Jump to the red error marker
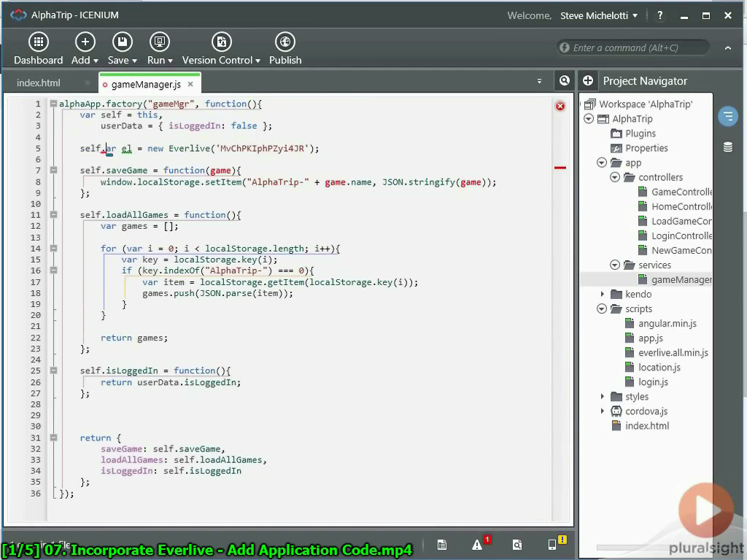Viewport: 747px width, 560px height. tap(560, 168)
